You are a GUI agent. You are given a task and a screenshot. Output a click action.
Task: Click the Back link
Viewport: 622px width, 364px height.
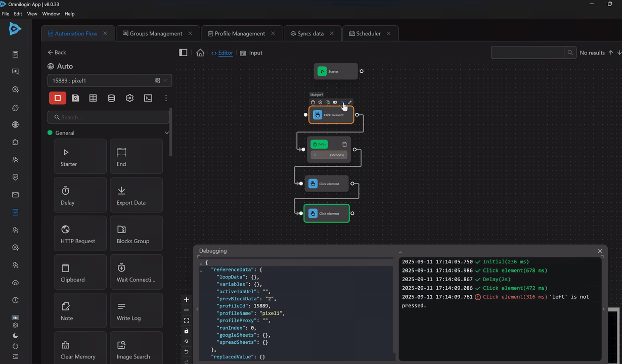coord(57,52)
